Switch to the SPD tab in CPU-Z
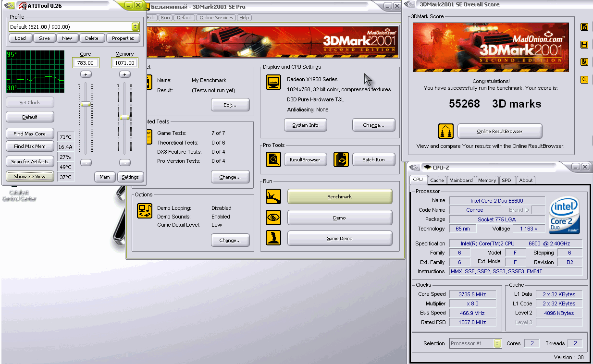The width and height of the screenshot is (593, 364). pyautogui.click(x=507, y=180)
